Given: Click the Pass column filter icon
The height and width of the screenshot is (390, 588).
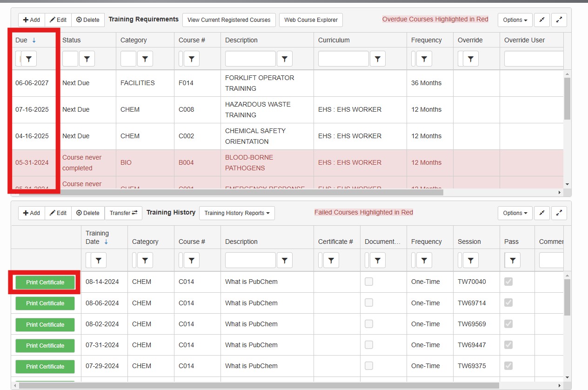Looking at the screenshot, I should click(x=512, y=261).
